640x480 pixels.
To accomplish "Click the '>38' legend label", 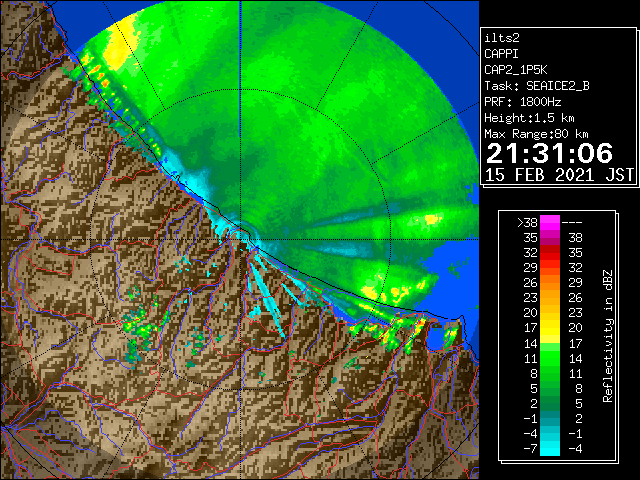I will click(x=527, y=223).
